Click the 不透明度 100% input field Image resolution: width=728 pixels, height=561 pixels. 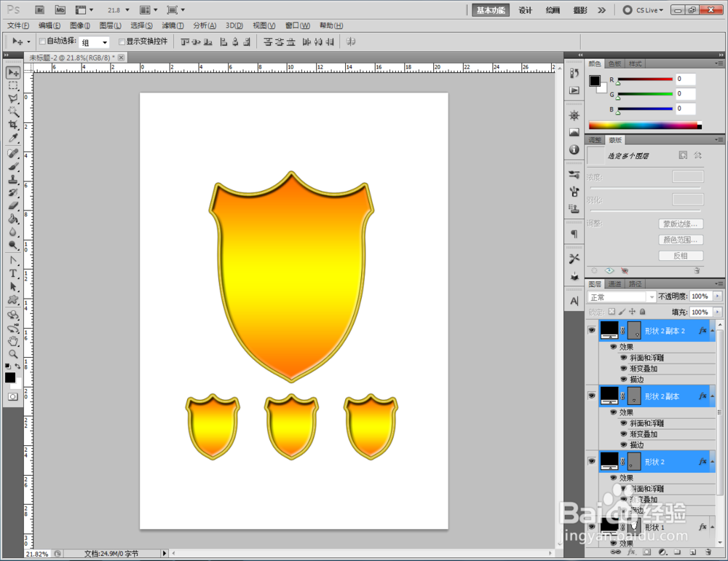pos(701,296)
